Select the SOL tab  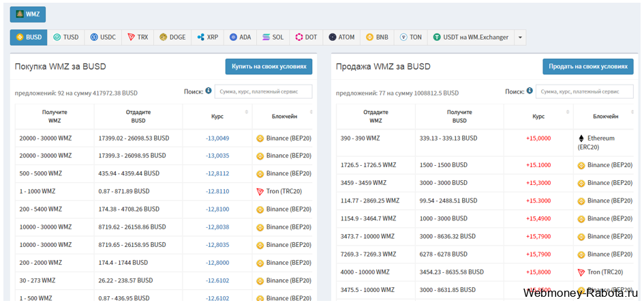point(273,37)
